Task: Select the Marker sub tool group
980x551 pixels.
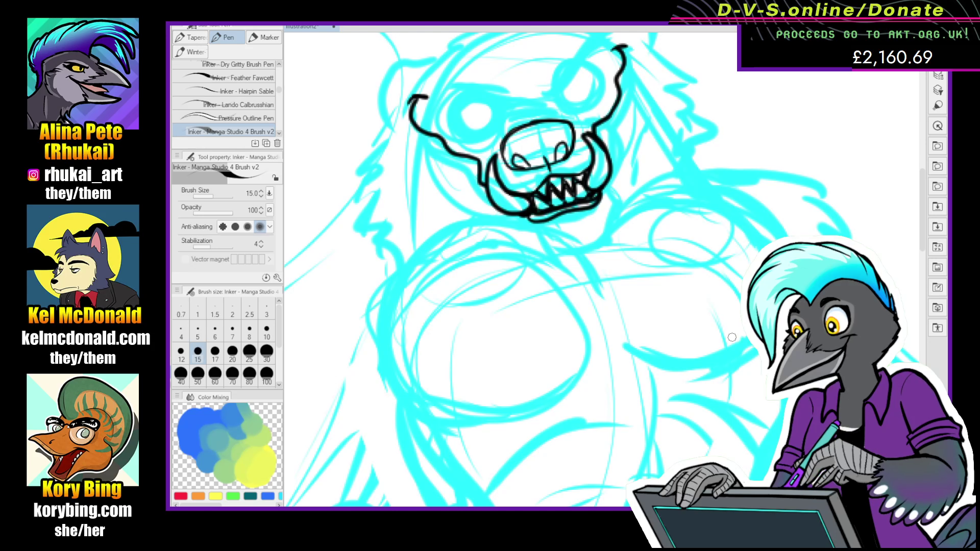Action: pyautogui.click(x=264, y=37)
